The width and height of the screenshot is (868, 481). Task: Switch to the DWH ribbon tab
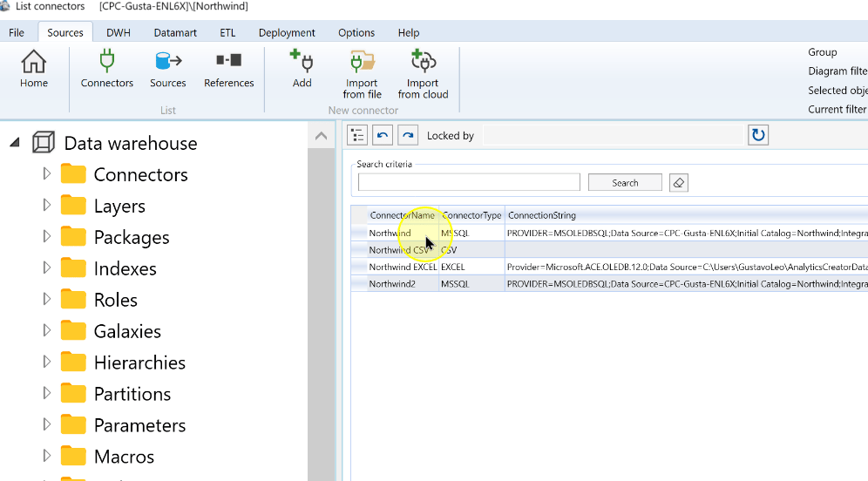click(119, 32)
